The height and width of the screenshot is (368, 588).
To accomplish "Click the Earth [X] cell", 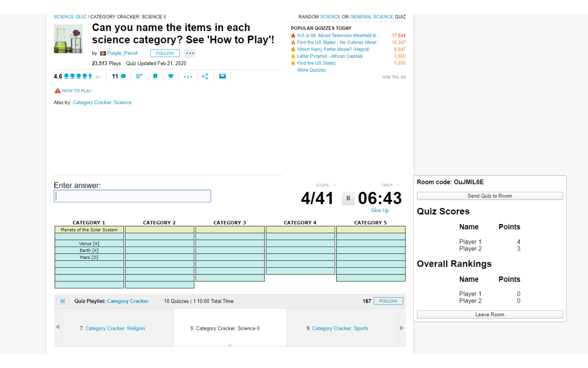I will pos(89,250).
